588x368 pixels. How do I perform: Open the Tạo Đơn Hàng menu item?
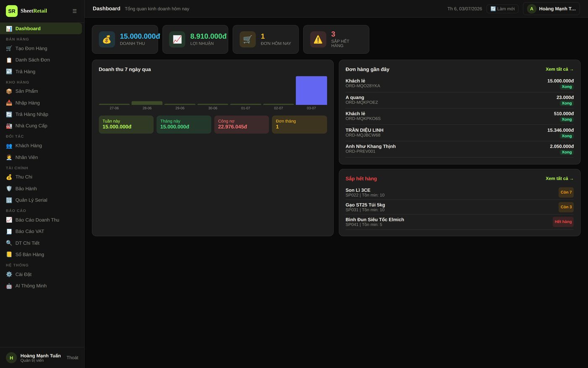pyautogui.click(x=41, y=48)
